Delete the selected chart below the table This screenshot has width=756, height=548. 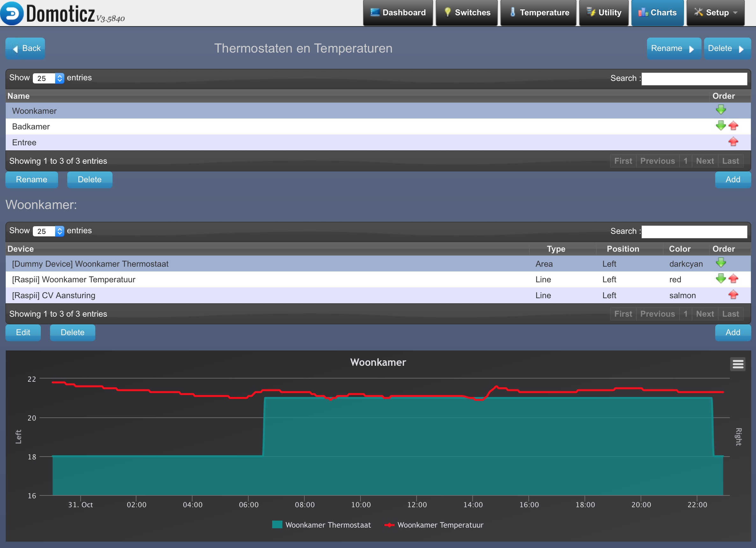90,180
